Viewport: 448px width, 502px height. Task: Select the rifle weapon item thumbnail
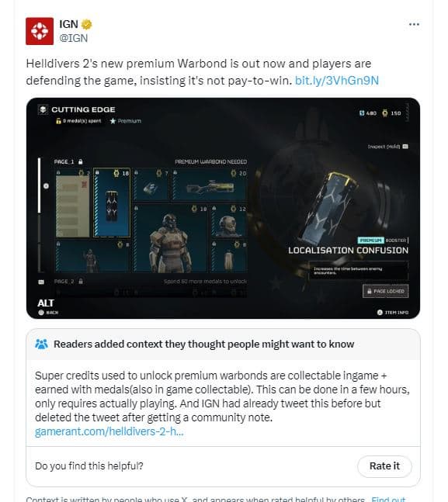pyautogui.click(x=210, y=185)
